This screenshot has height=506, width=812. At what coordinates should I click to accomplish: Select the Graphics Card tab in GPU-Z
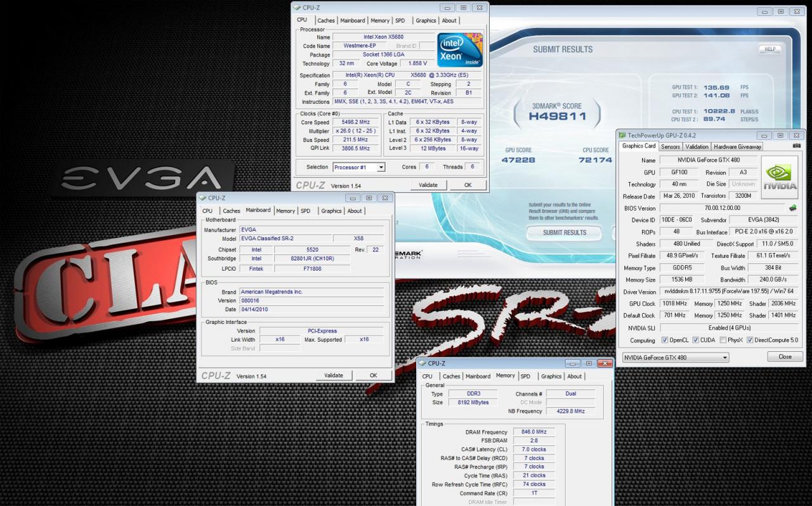point(639,146)
